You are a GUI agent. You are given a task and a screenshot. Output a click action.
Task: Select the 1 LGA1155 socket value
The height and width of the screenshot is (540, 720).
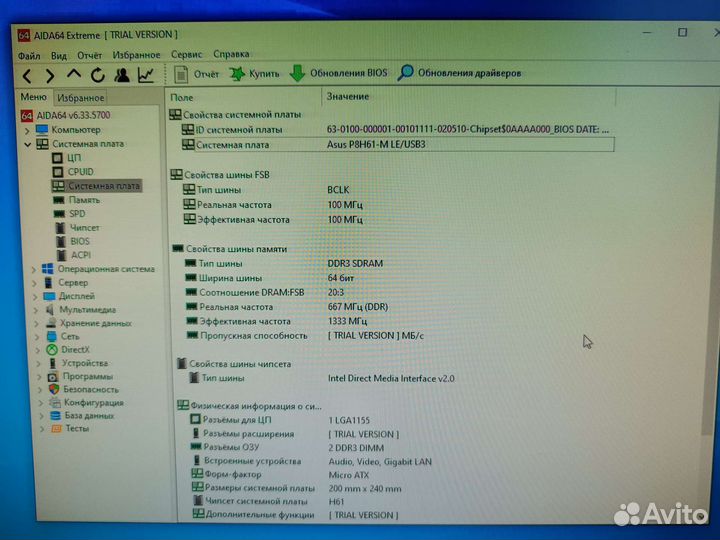click(x=349, y=420)
